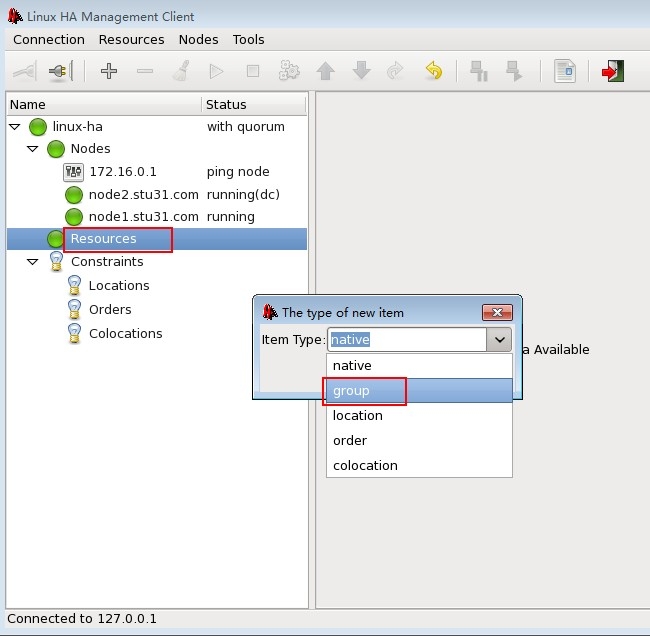This screenshot has height=636, width=650.
Task: Click the grey redo arrow icon
Action: click(x=395, y=70)
